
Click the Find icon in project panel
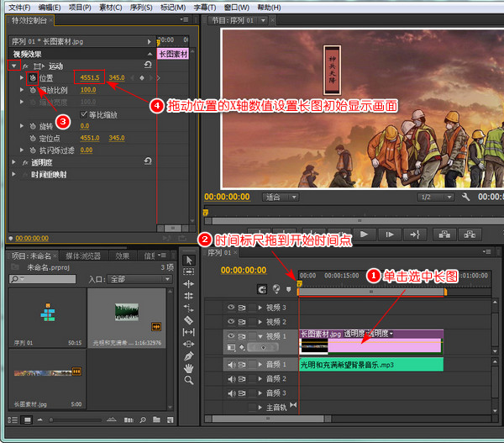click(x=143, y=419)
